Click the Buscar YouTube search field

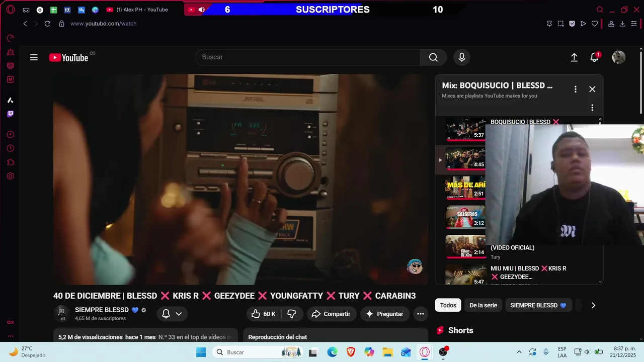coord(307,57)
